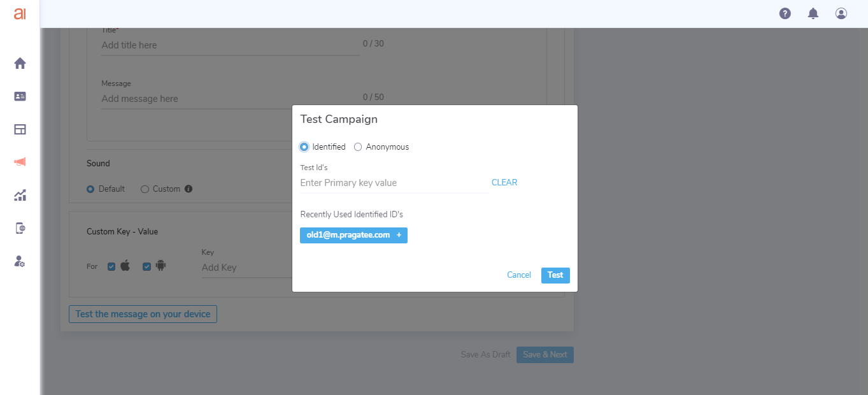Open the user settings icon in sidebar
This screenshot has width=868, height=395.
[x=20, y=261]
